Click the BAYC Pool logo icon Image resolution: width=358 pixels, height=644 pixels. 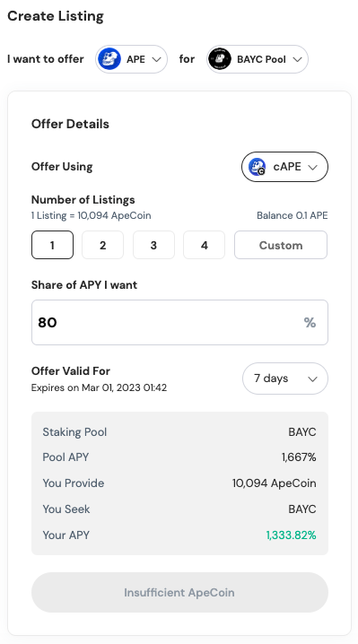pyautogui.click(x=220, y=59)
